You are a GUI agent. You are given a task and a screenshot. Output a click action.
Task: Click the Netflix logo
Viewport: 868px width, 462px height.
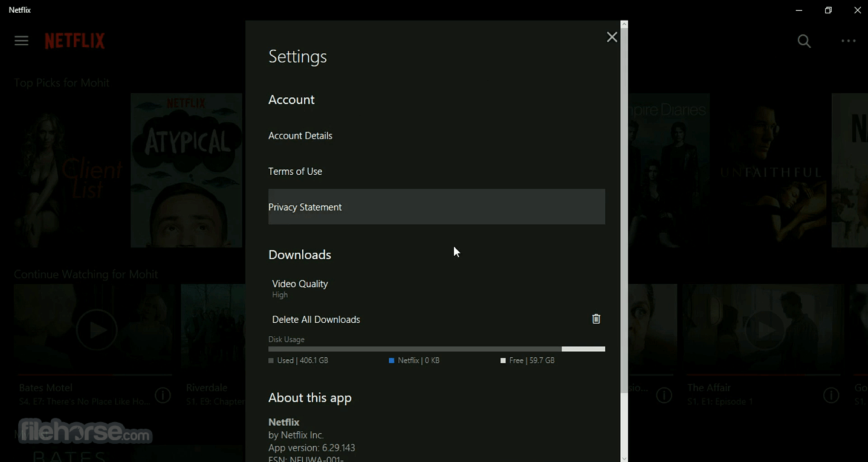pyautogui.click(x=75, y=41)
